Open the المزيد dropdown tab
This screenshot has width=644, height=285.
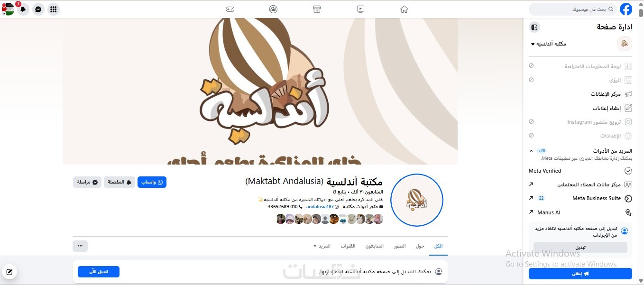pyautogui.click(x=322, y=246)
